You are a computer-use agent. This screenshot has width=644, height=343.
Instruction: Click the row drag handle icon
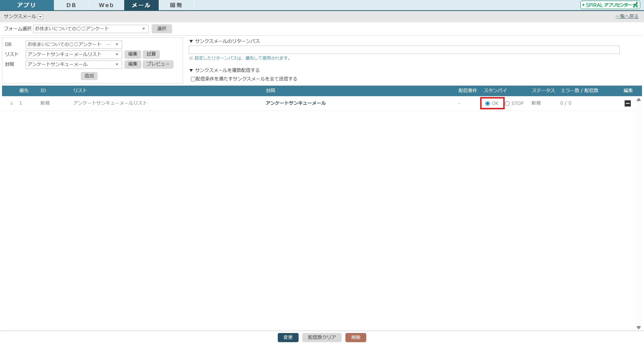[11, 103]
